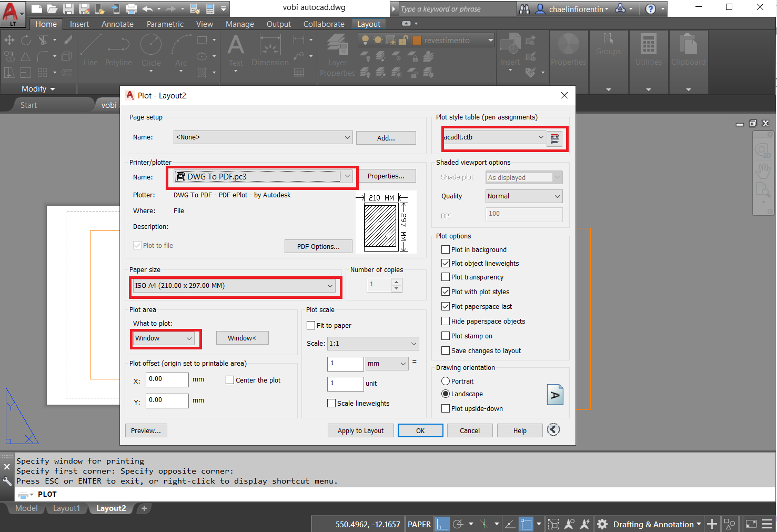
Task: Switch to the Layout1 tab
Action: click(66, 508)
